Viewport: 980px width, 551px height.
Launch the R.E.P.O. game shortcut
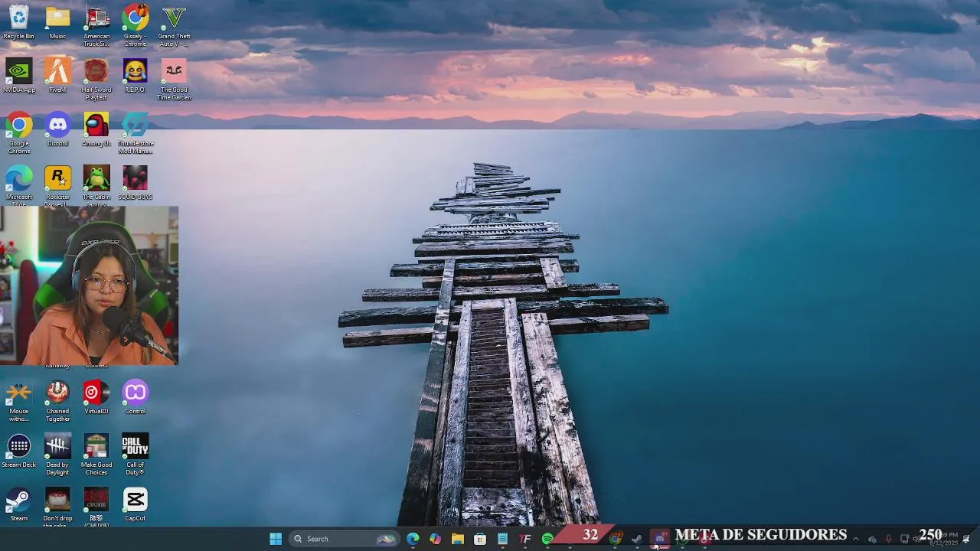[135, 77]
